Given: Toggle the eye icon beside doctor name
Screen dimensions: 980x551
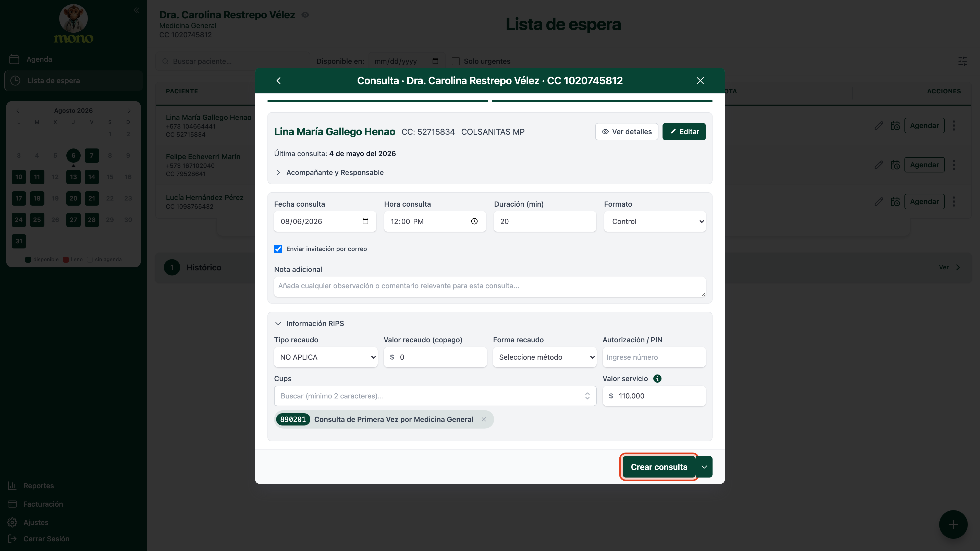Looking at the screenshot, I should [305, 15].
